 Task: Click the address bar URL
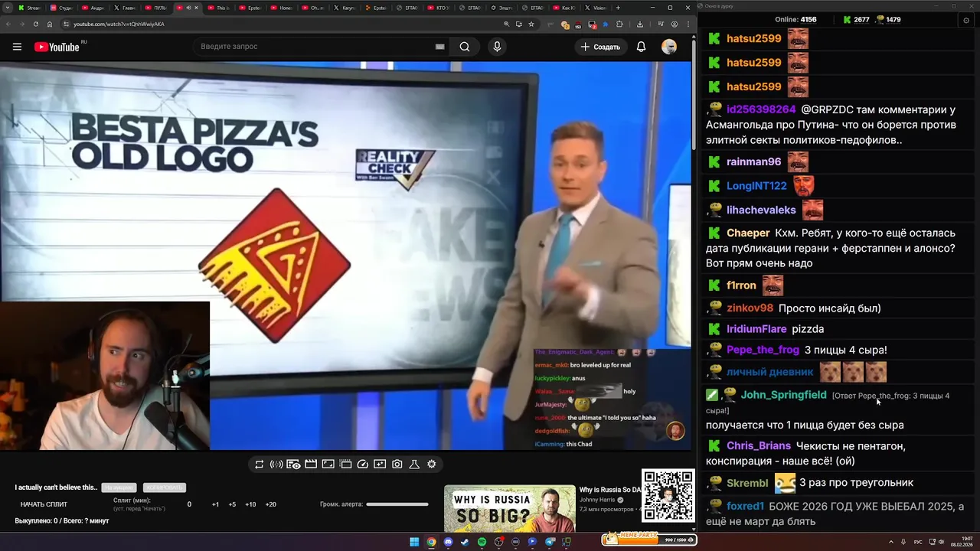(x=119, y=24)
